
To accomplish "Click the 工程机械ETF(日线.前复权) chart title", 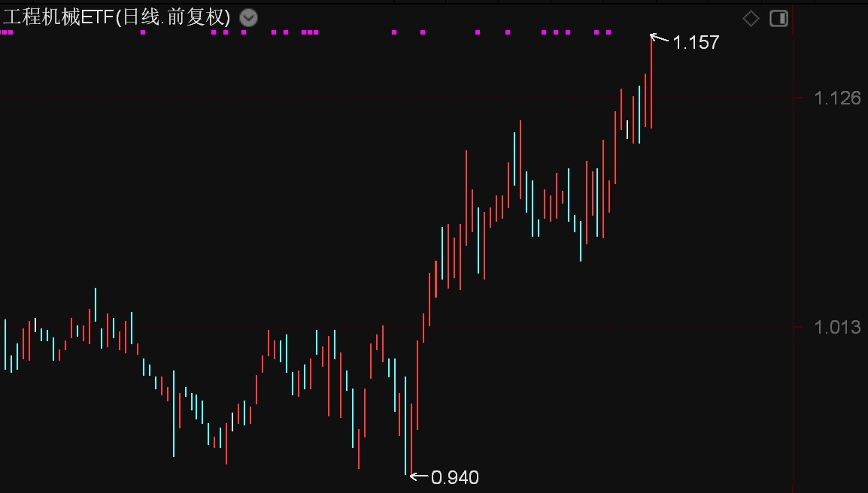I will click(x=117, y=17).
